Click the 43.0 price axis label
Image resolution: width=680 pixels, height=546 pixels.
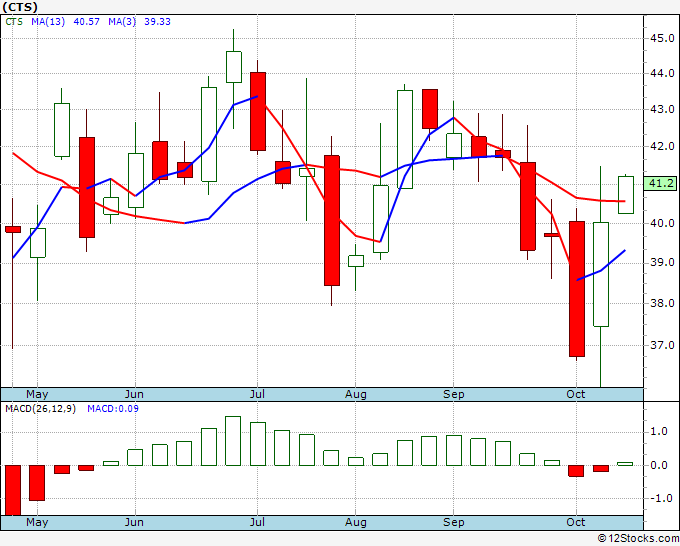click(662, 110)
